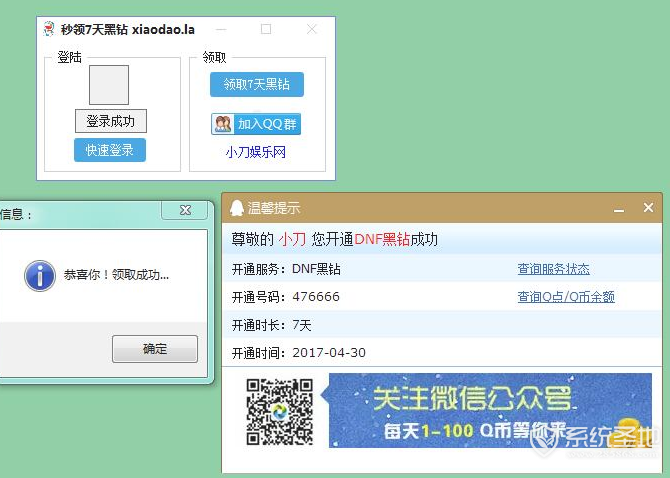
Task: Click the 开通服务：DNF黑钻 row text
Action: [286, 269]
